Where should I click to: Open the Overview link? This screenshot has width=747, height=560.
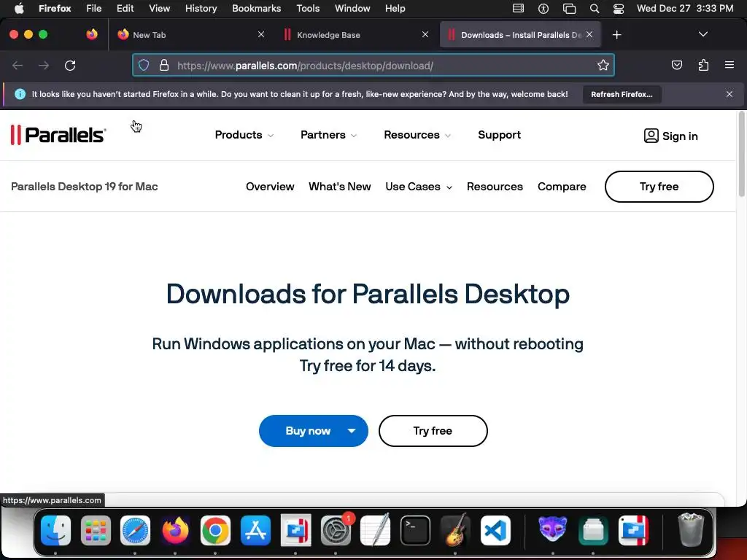[x=270, y=187]
